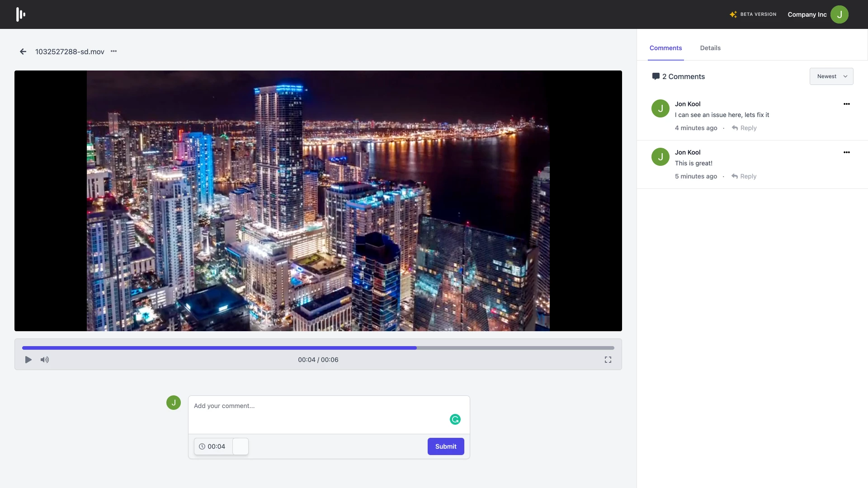
Task: Click the "5 minutes ago" timestamp
Action: (x=696, y=176)
